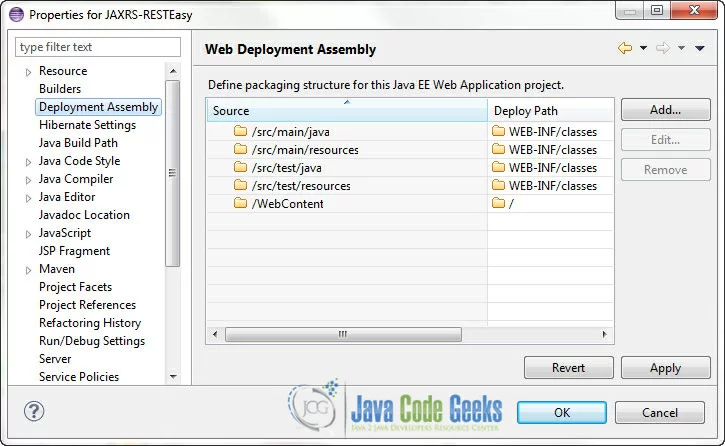Click deploy path folder icon in /src/main/resources row

pos(498,149)
